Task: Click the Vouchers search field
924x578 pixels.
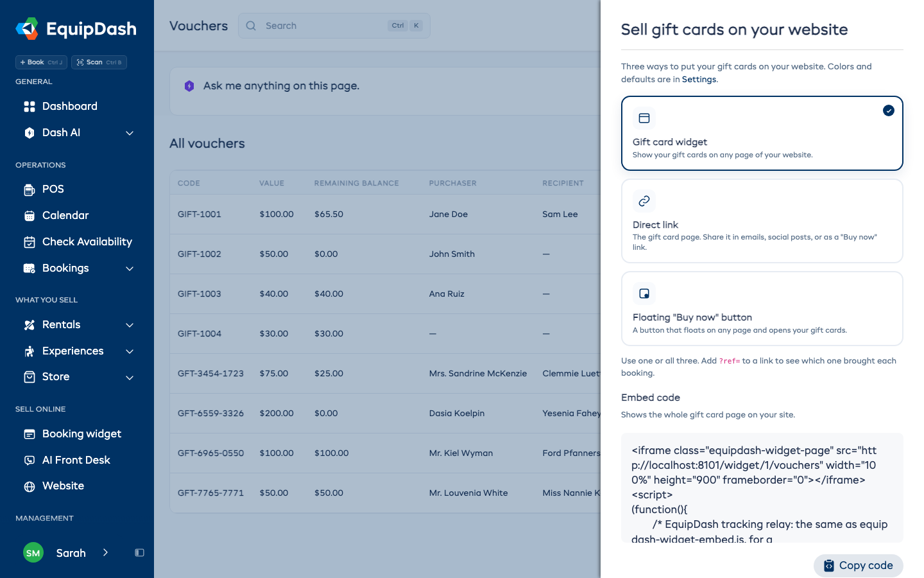Action: point(334,26)
